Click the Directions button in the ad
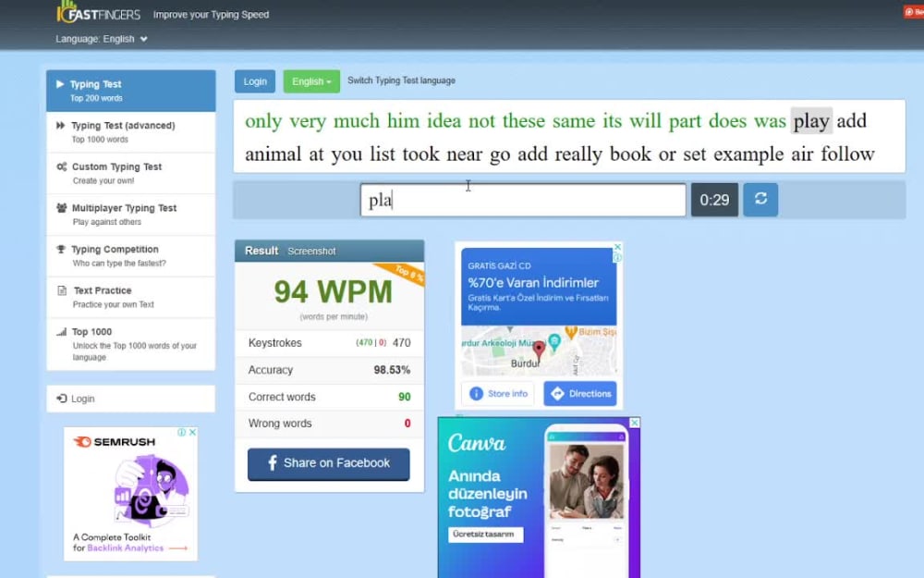Viewport: 924px width, 578px height. click(580, 393)
